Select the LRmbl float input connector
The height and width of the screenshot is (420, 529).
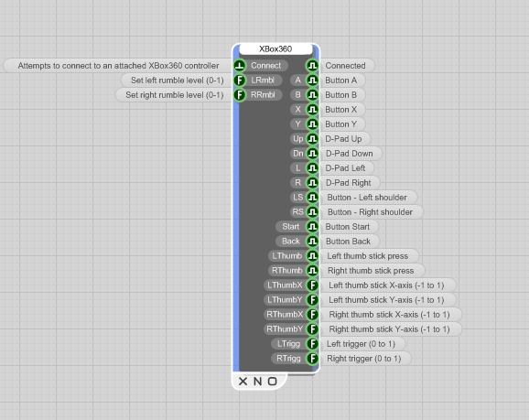pyautogui.click(x=240, y=81)
